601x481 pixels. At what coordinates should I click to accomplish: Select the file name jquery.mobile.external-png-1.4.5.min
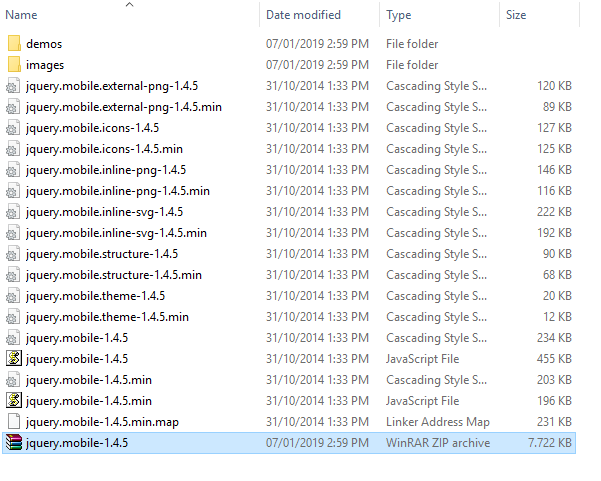[x=124, y=107]
